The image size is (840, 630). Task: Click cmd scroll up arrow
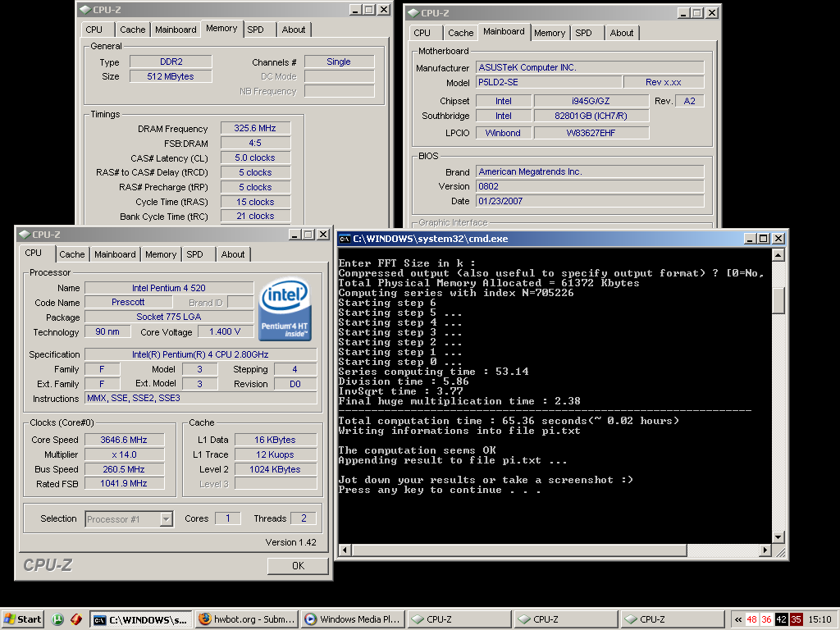778,254
